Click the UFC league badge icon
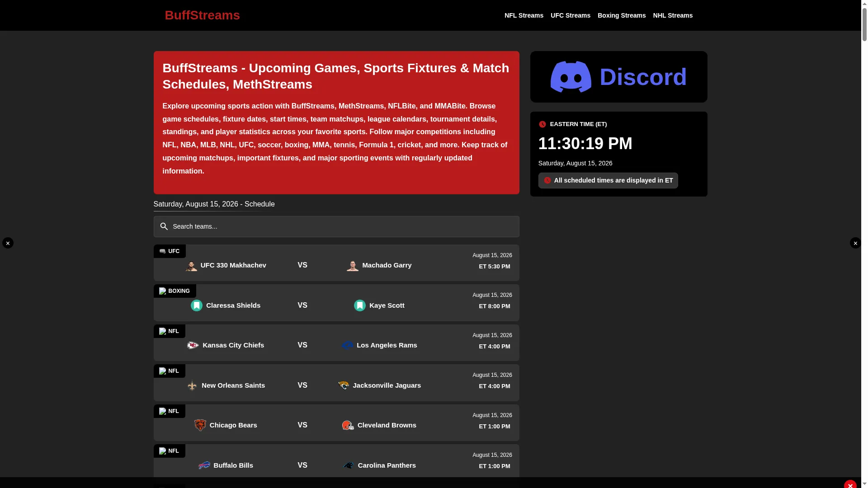868x488 pixels. click(x=162, y=251)
